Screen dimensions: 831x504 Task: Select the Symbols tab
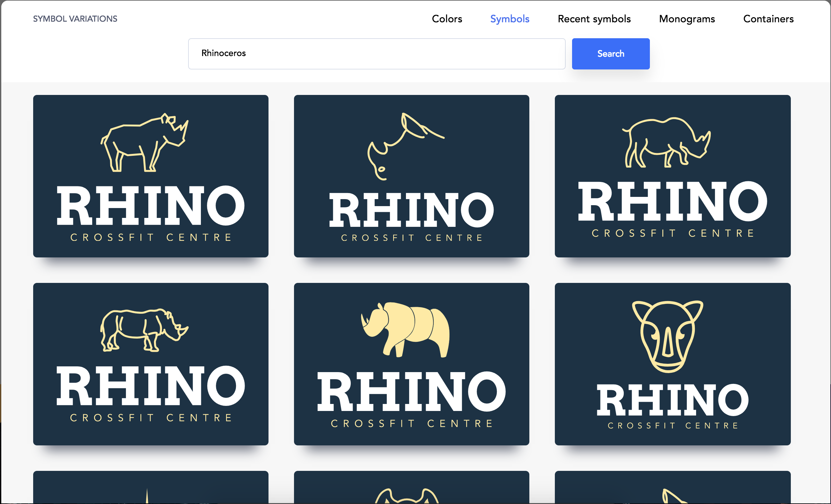click(510, 19)
